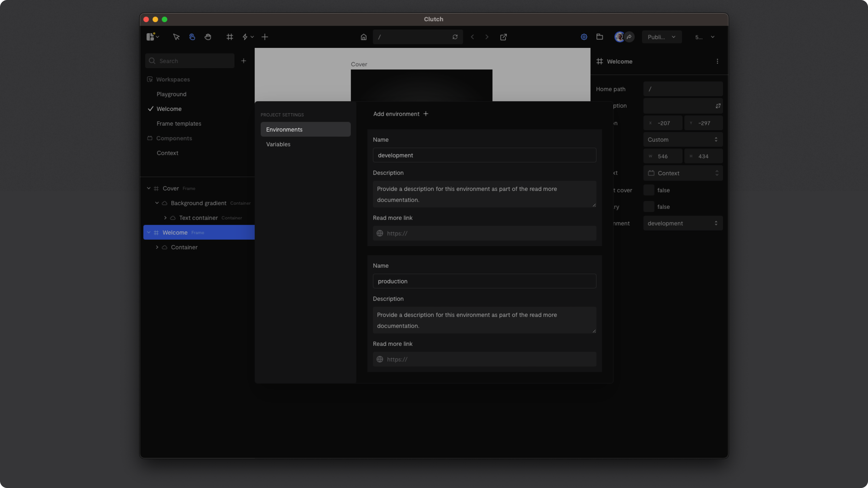
Task: Click the frame grid tool icon
Action: (x=230, y=37)
